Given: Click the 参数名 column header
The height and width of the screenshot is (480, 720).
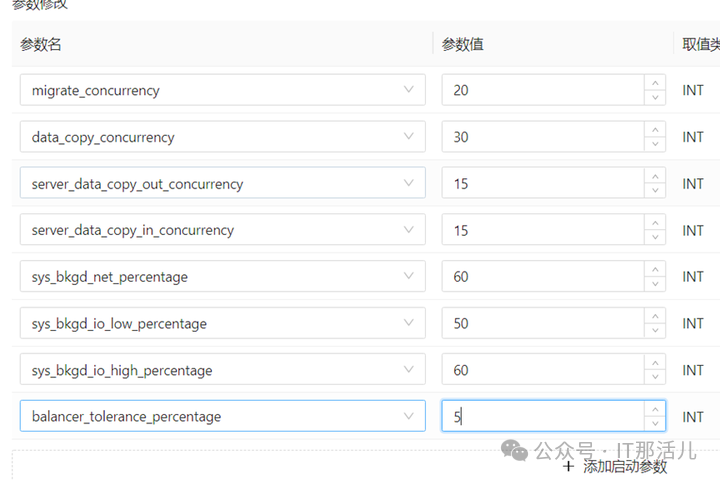Looking at the screenshot, I should click(x=42, y=44).
